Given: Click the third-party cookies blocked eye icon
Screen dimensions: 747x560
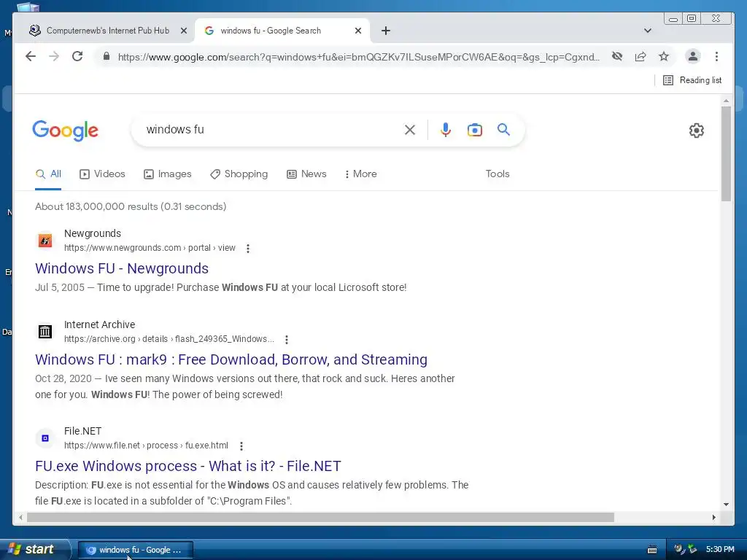Looking at the screenshot, I should pyautogui.click(x=617, y=57).
